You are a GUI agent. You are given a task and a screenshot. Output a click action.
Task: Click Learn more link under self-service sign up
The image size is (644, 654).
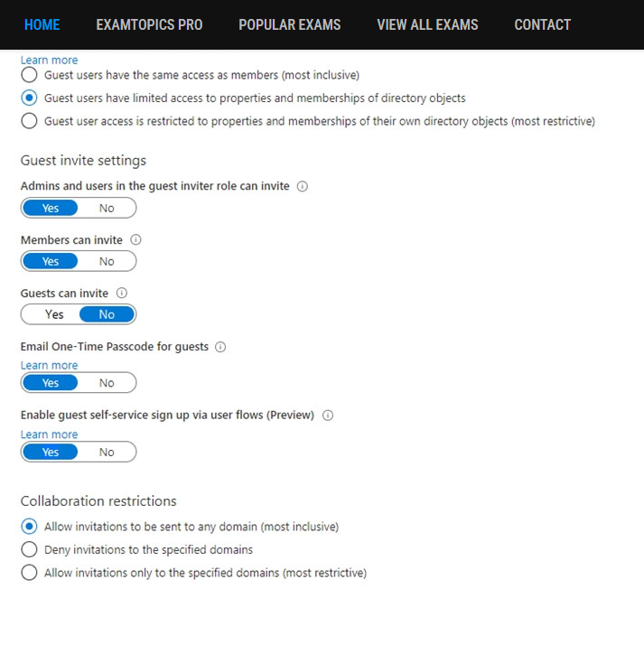coord(49,434)
